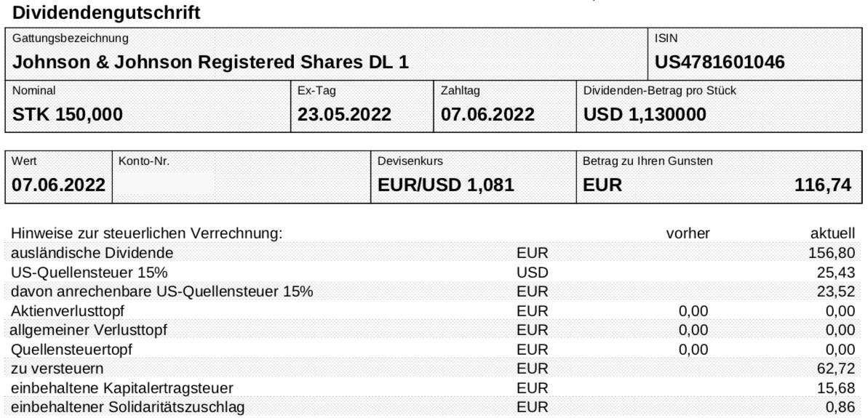Click the Aktienverlusttopf row label
The height and width of the screenshot is (418, 868).
pyautogui.click(x=67, y=311)
